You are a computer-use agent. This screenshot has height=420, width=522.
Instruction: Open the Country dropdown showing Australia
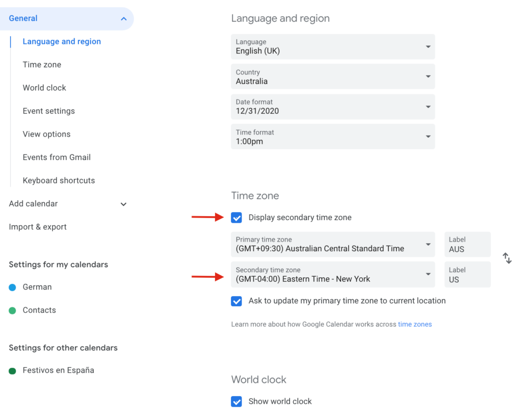333,76
